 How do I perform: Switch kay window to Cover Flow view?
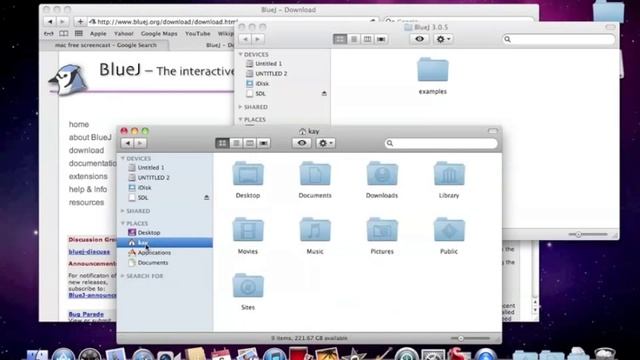click(263, 143)
